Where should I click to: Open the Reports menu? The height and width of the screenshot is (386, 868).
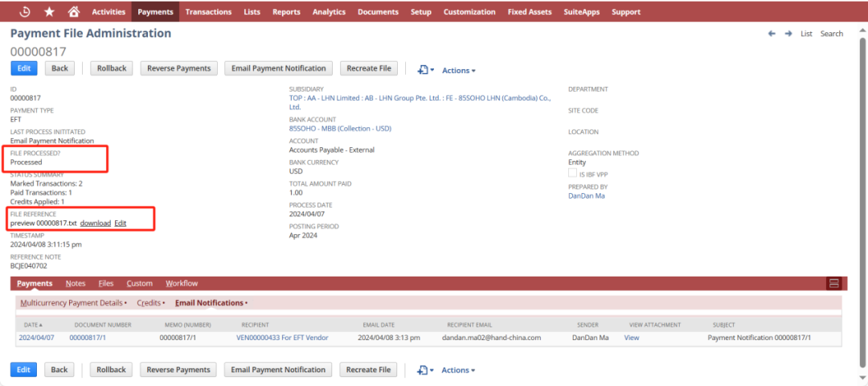(x=286, y=11)
